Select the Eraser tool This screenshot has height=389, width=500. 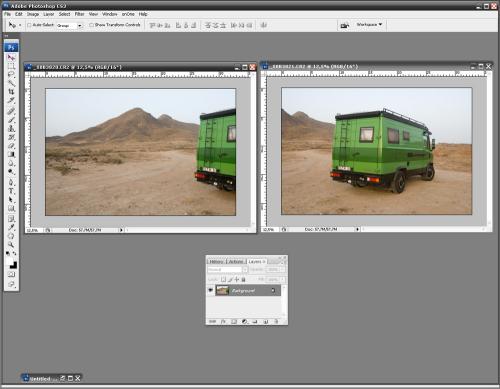coord(11,146)
